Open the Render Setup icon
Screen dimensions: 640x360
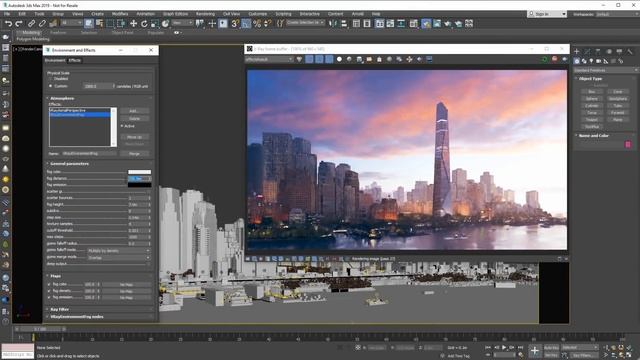tap(426, 24)
